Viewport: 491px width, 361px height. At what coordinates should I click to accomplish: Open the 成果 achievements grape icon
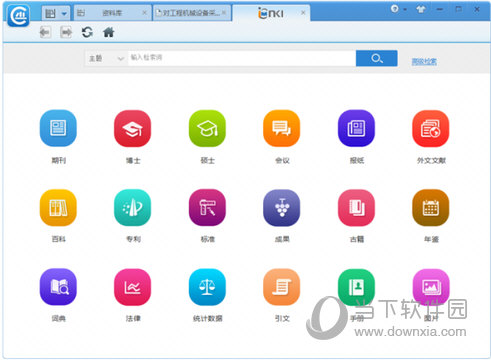pyautogui.click(x=282, y=207)
